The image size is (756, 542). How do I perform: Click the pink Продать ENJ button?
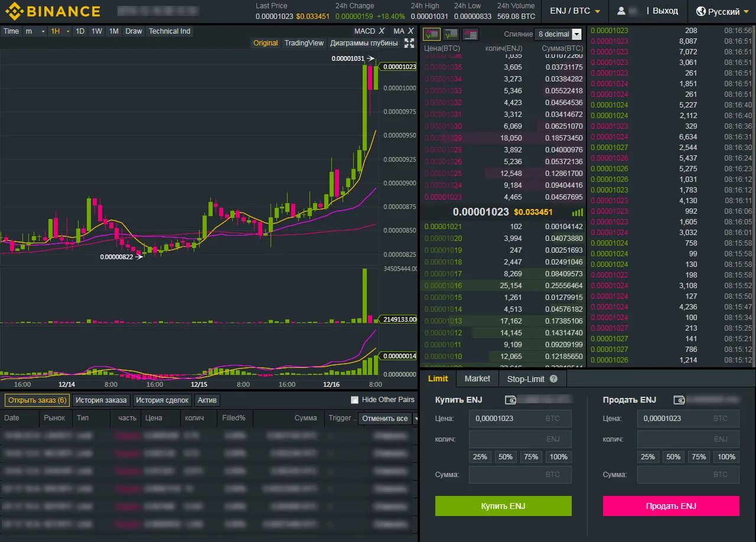coord(671,506)
